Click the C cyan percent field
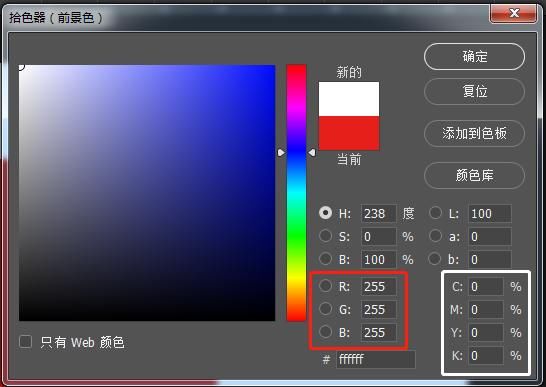The height and width of the screenshot is (387, 546). pos(486,287)
